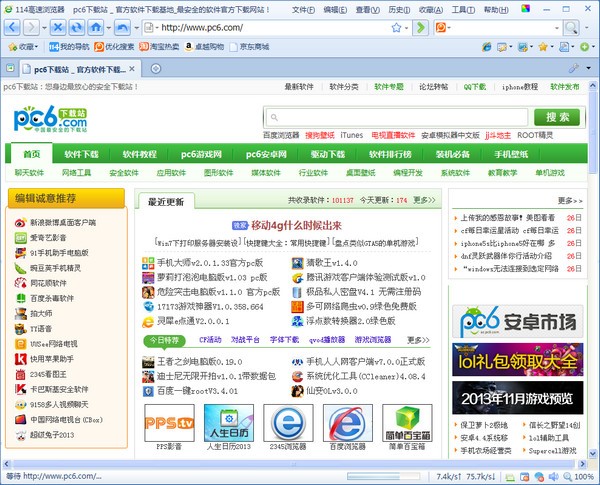Screen dimensions: 600x485
Task: Click the pc6下载站 logo
Action: pos(50,119)
